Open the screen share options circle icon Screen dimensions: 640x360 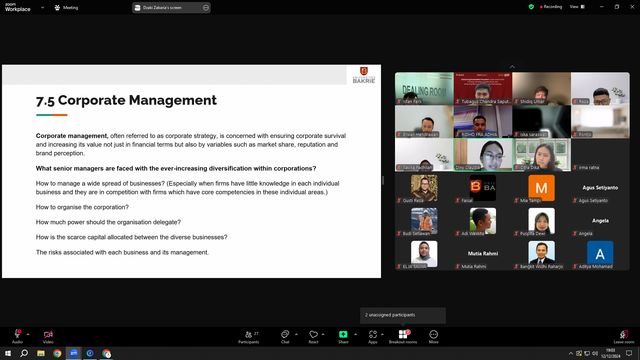point(206,7)
